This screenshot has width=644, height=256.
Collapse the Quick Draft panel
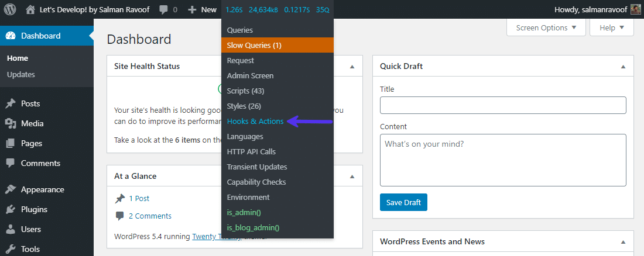click(x=623, y=67)
